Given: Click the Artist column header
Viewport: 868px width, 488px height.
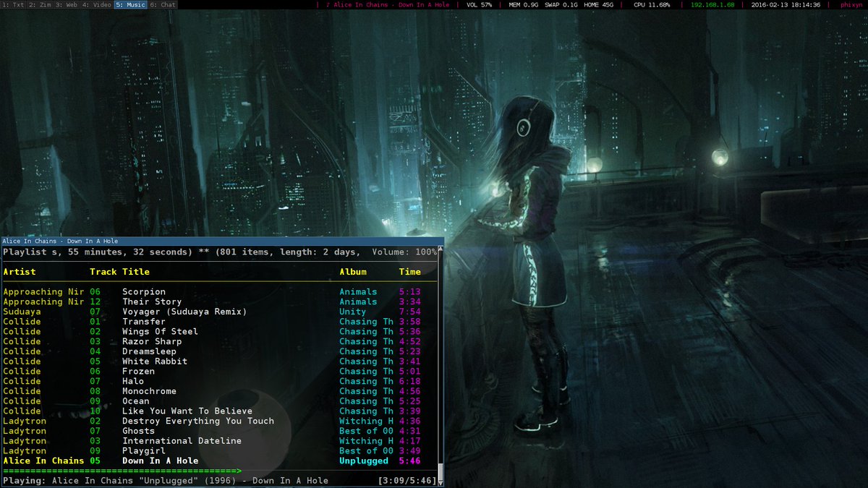Looking at the screenshot, I should click(20, 272).
